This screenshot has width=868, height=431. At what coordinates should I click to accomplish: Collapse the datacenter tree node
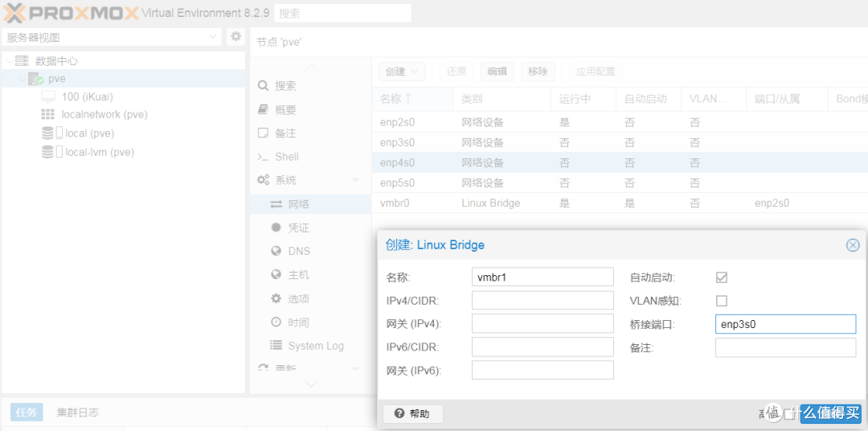pos(9,60)
